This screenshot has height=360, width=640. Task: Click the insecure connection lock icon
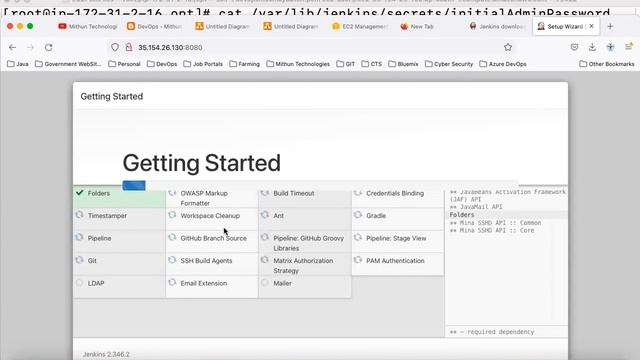129,47
